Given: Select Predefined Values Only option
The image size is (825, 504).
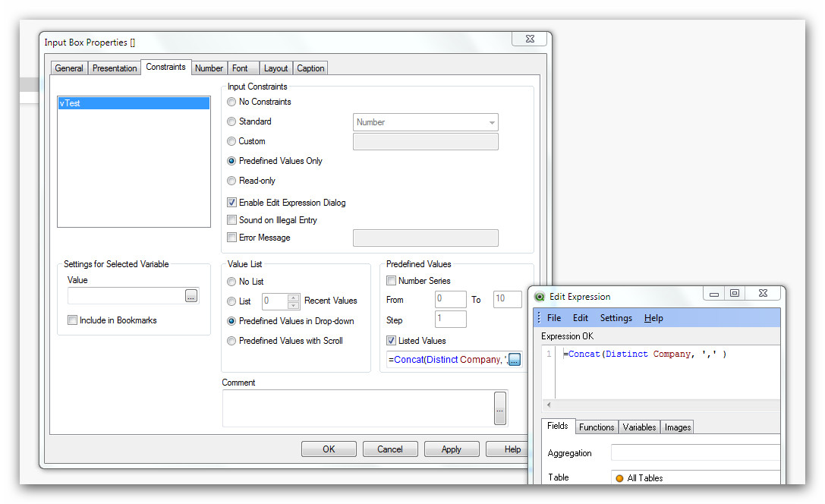Looking at the screenshot, I should click(x=231, y=161).
